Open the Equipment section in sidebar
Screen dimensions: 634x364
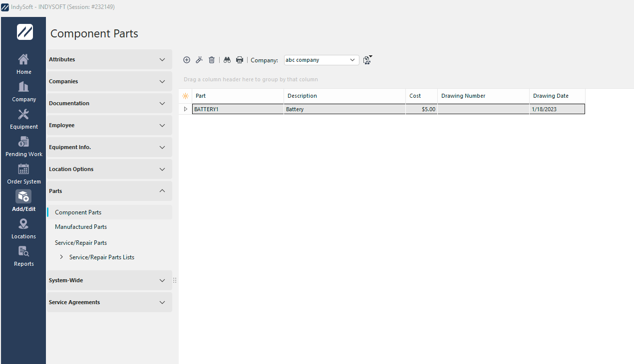[x=23, y=119]
